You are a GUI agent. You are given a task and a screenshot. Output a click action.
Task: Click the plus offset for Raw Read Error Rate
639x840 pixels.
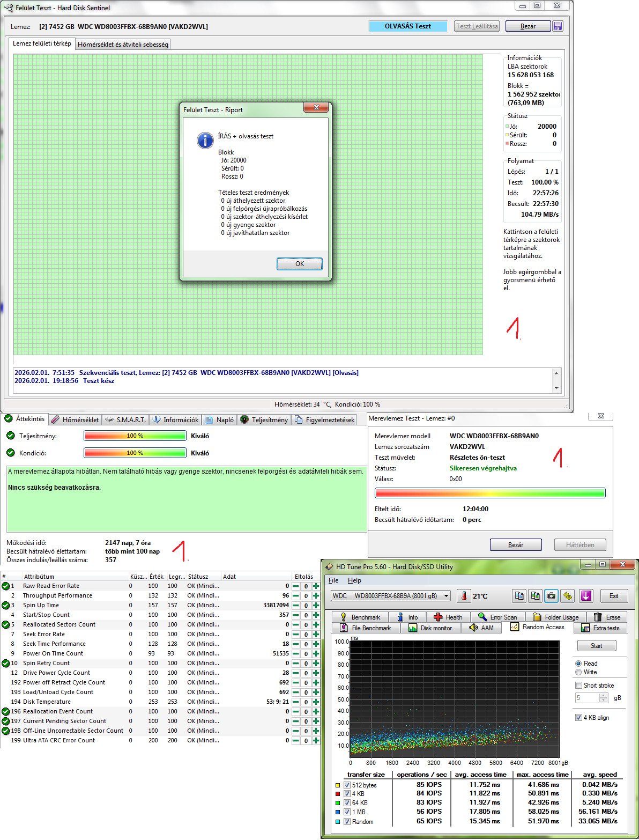point(316,586)
